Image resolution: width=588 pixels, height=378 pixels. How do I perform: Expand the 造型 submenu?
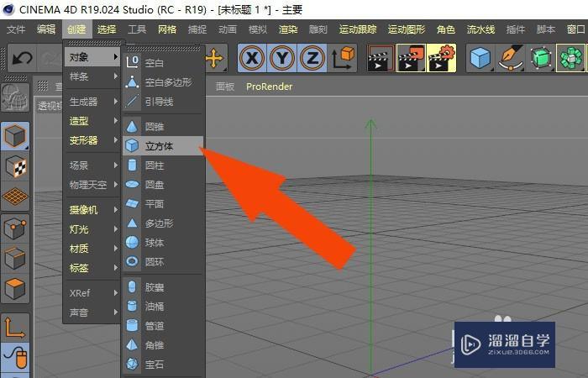(92, 121)
